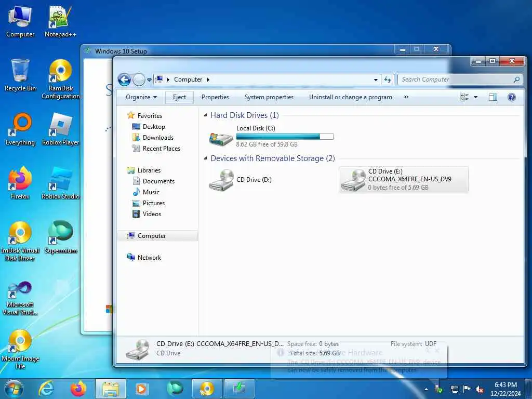Select ImDisk Virtual Disk Driver shortcut

pyautogui.click(x=20, y=242)
